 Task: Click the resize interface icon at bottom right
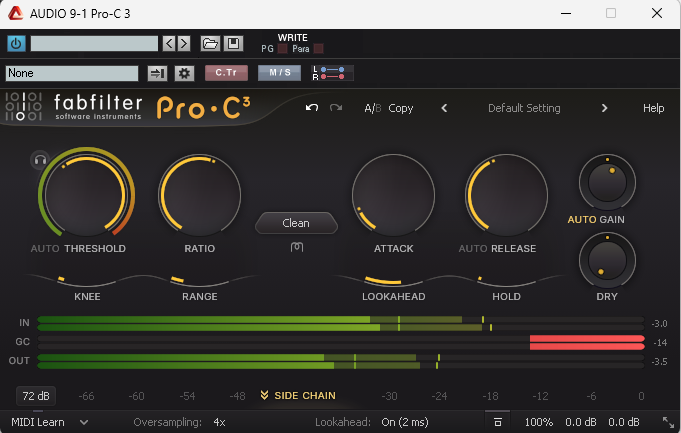point(667,422)
